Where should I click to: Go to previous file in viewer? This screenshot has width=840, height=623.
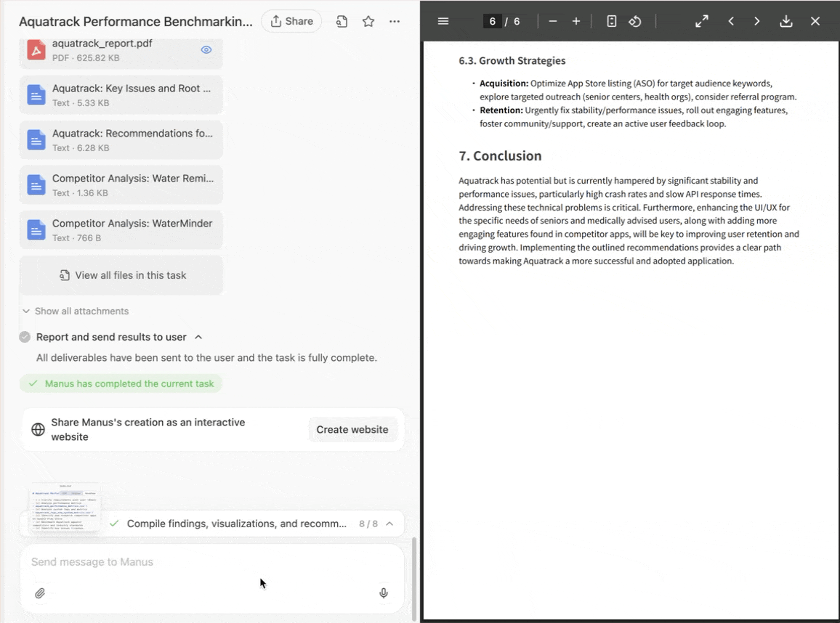[x=731, y=21]
